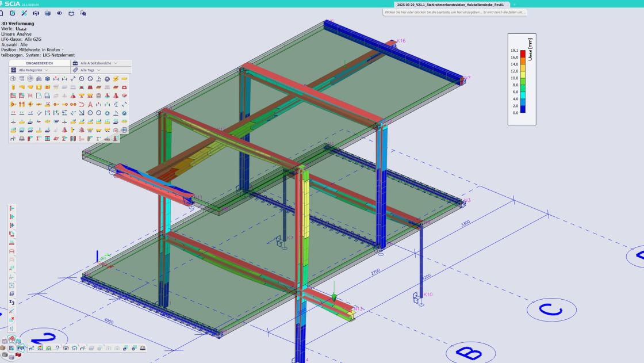The image size is (644, 363).
Task: Select the EINGABEBEREICH panel header
Action: click(39, 63)
